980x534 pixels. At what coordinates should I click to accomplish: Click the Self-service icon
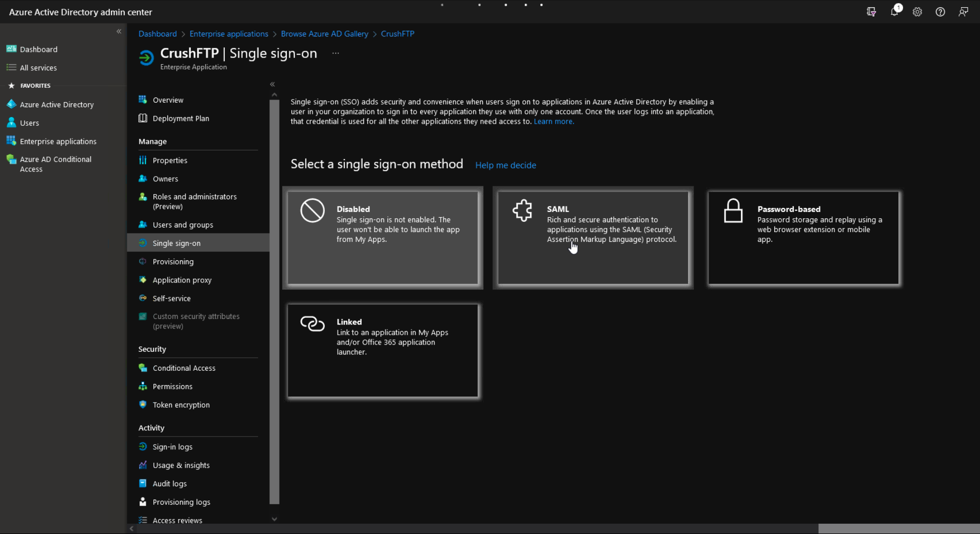[143, 298]
